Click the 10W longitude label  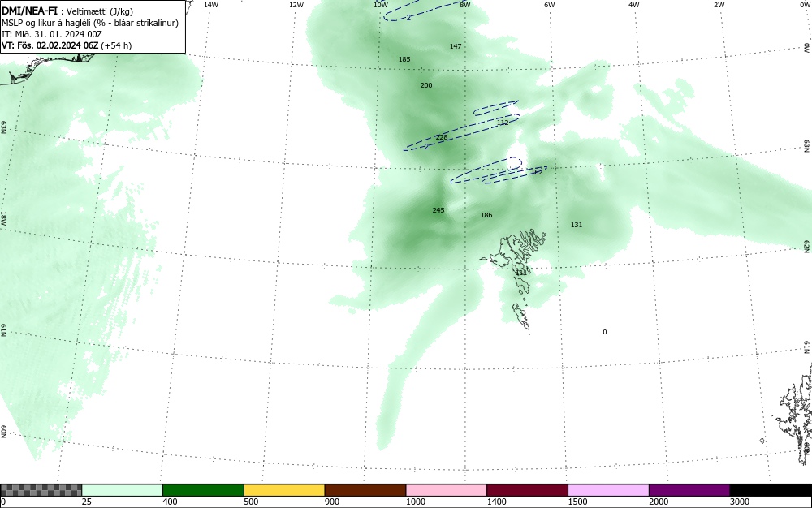381,5
